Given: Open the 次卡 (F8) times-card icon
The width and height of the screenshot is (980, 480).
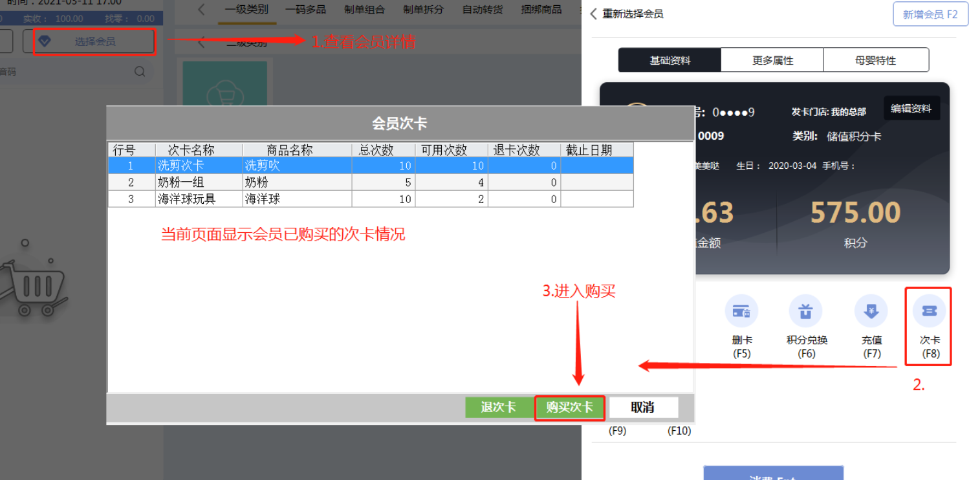Looking at the screenshot, I should [x=929, y=311].
